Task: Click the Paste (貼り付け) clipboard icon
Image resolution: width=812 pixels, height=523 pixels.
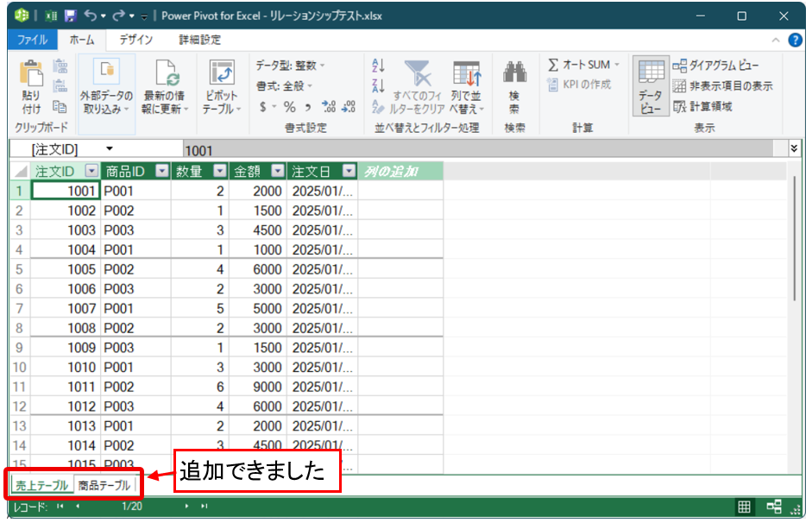Action: tap(31, 78)
